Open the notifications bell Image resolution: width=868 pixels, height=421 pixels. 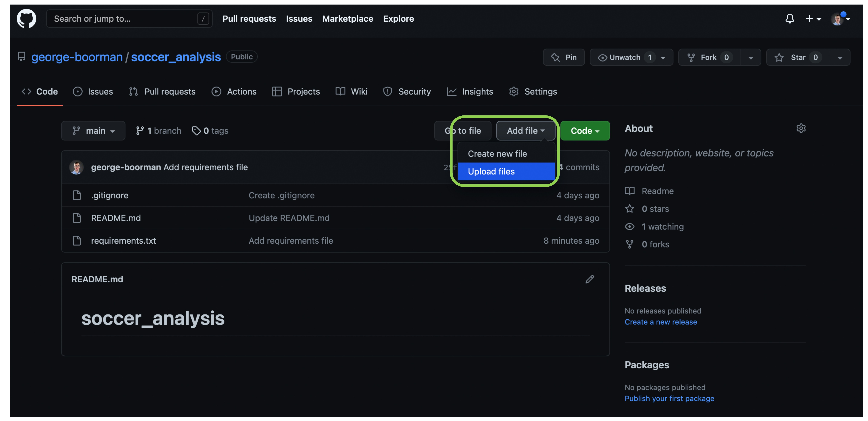pos(790,19)
